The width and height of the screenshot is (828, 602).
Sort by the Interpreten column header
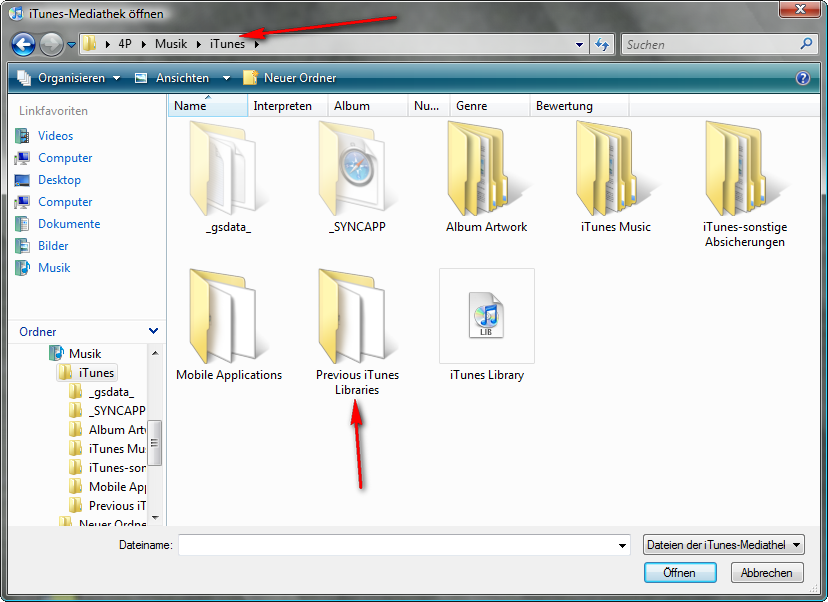(x=288, y=106)
